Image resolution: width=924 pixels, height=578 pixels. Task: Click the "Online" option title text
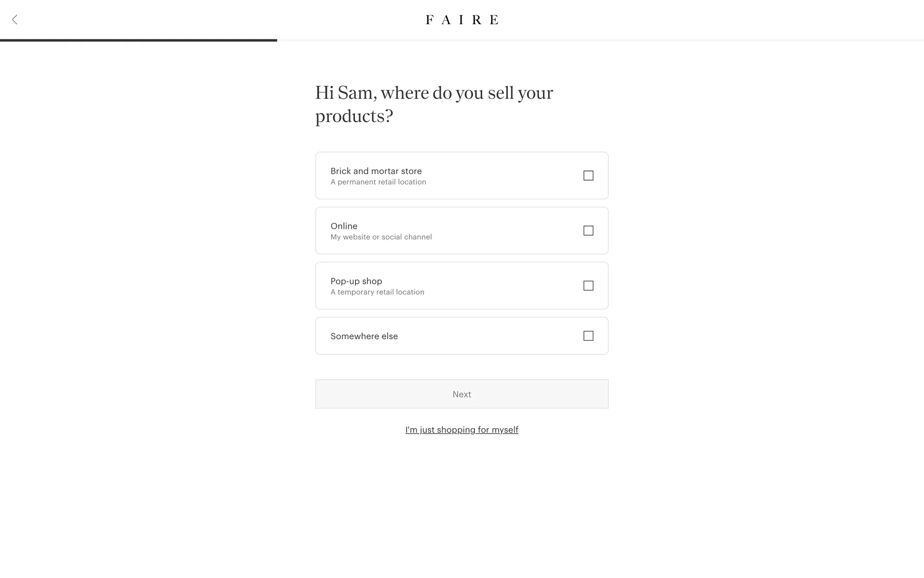(344, 226)
